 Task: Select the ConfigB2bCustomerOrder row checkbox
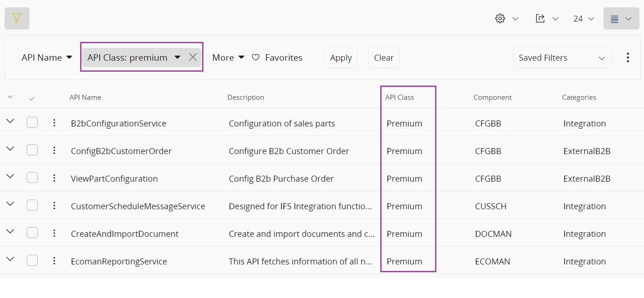(32, 150)
